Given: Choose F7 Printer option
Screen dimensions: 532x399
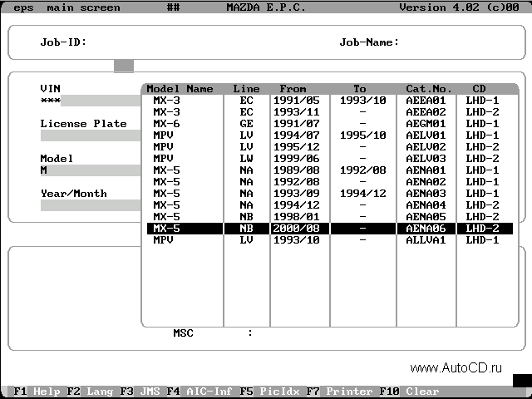Looking at the screenshot, I should tap(340, 392).
